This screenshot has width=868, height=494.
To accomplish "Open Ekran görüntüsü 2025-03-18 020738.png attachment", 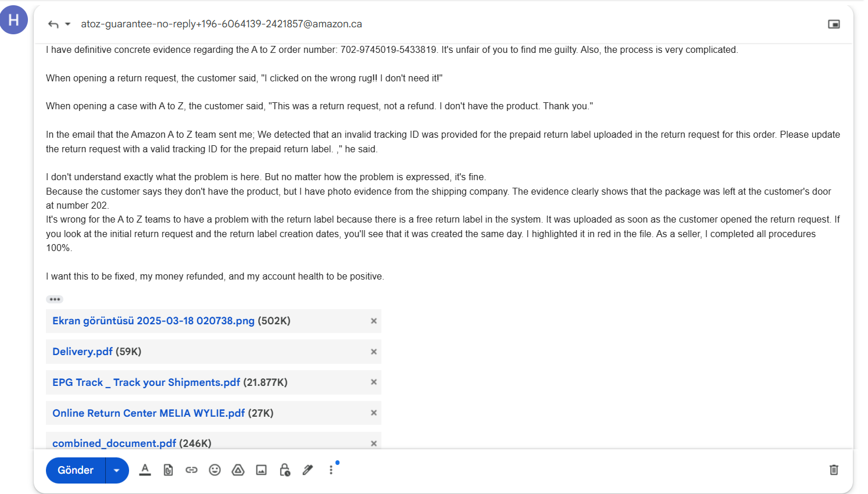I will point(153,321).
